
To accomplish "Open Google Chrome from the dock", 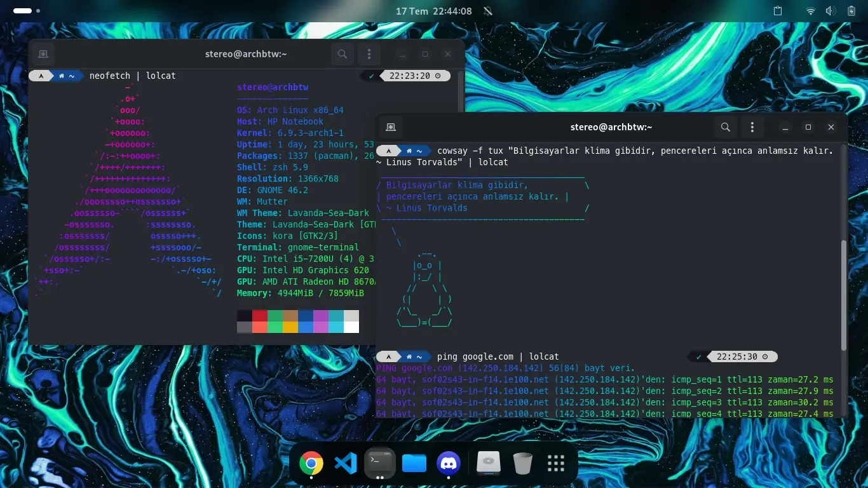I will [x=311, y=463].
